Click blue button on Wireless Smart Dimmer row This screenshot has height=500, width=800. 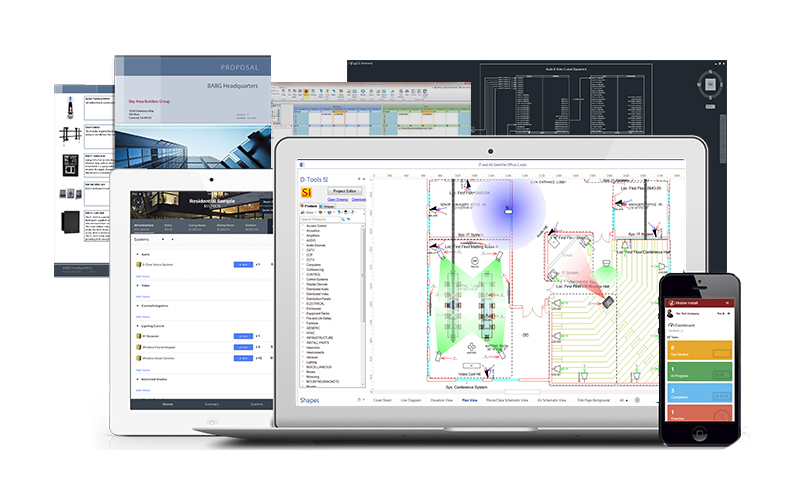tap(243, 358)
